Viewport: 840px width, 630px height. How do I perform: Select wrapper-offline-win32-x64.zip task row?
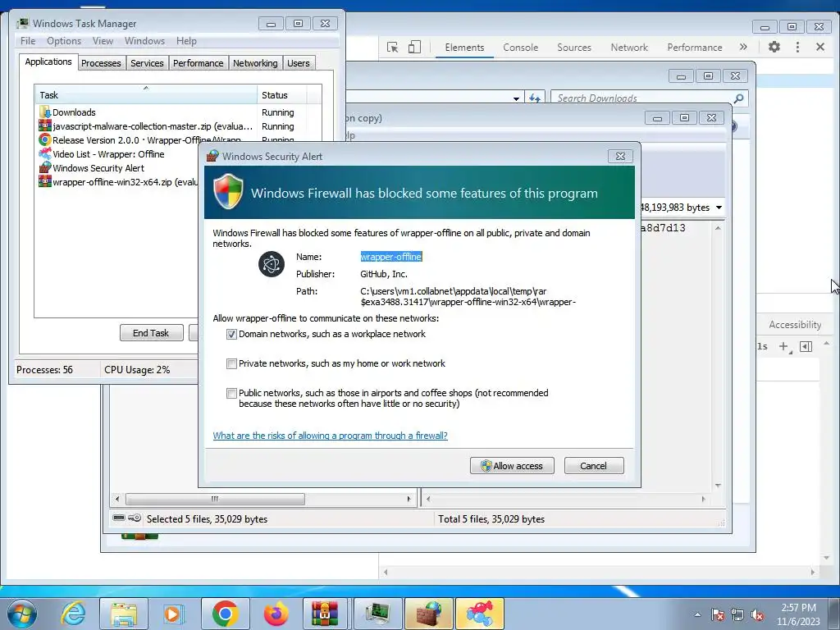pos(116,182)
